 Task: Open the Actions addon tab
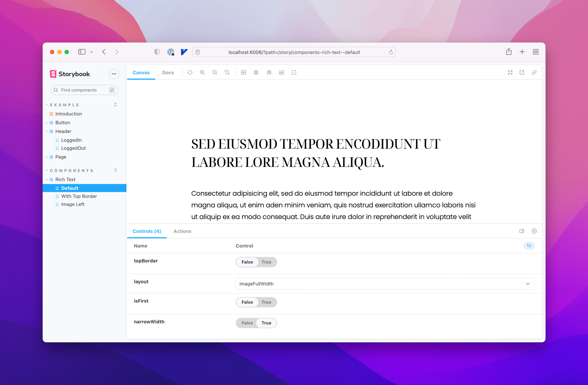[x=182, y=231]
